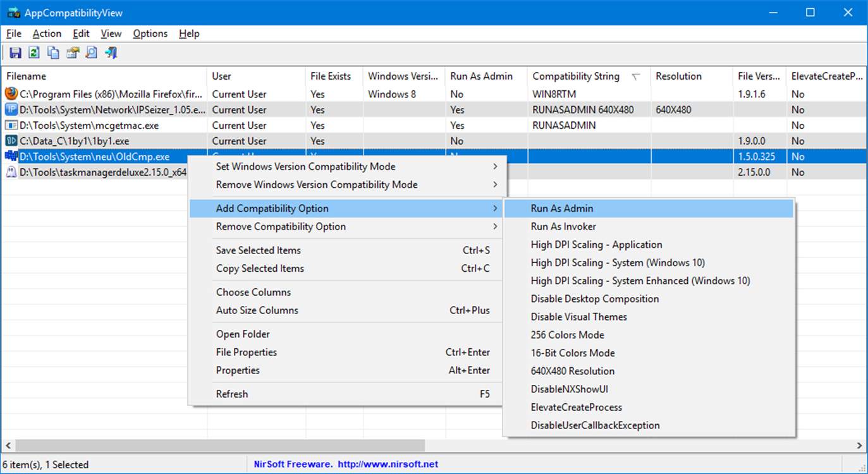
Task: Sort by the File Exists column header
Action: pos(334,76)
